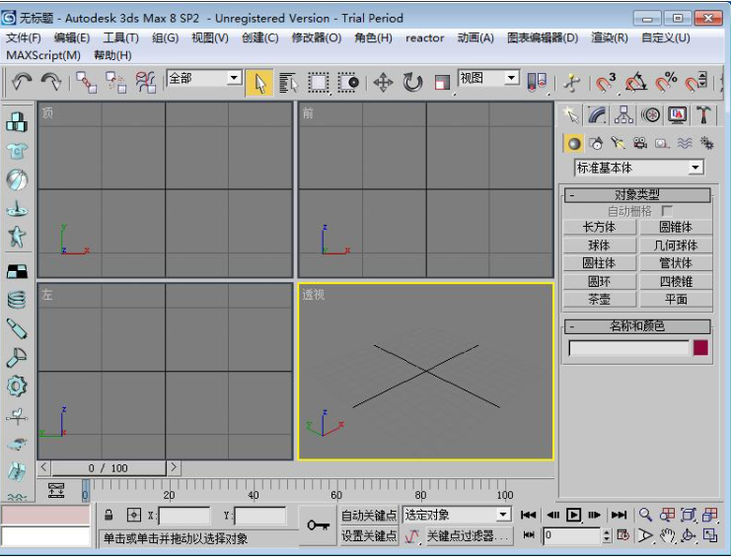Click the Use Pivot Point Center icon
Image resolution: width=731 pixels, height=560 pixels.
tap(537, 82)
